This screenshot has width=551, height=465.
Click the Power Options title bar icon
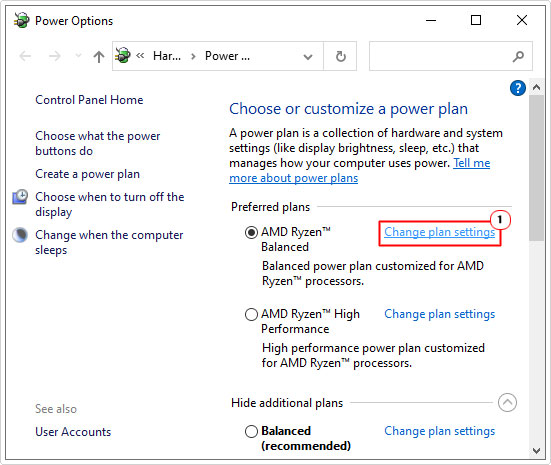tap(22, 20)
